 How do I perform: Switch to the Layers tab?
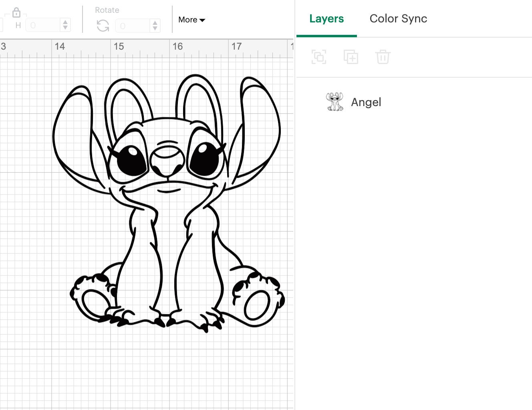click(326, 18)
